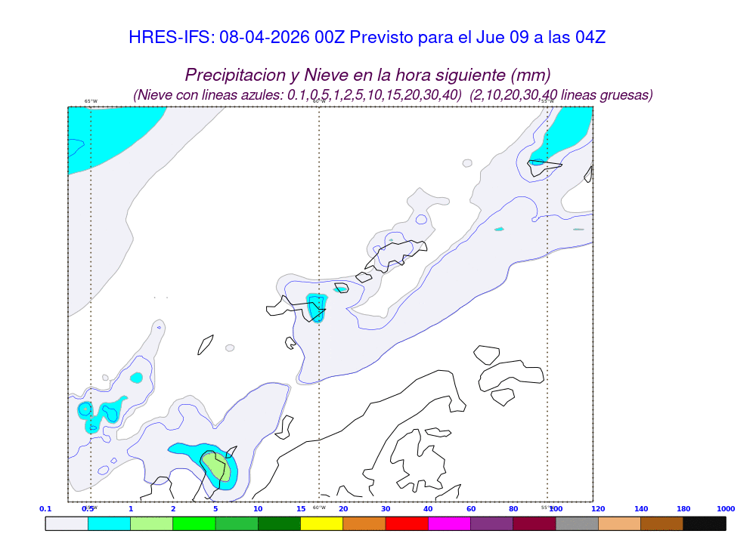Click the red legend swatch for 30–40 mm
The height and width of the screenshot is (534, 756).
[x=407, y=523]
